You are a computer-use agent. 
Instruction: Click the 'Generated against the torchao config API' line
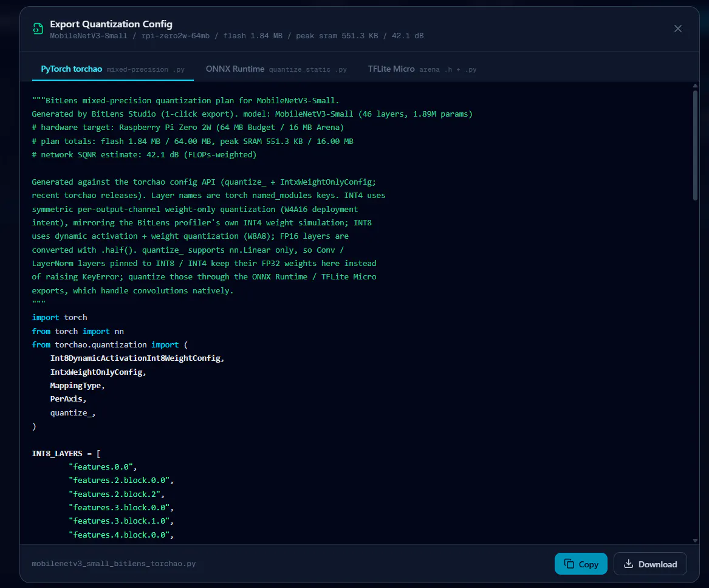[204, 182]
